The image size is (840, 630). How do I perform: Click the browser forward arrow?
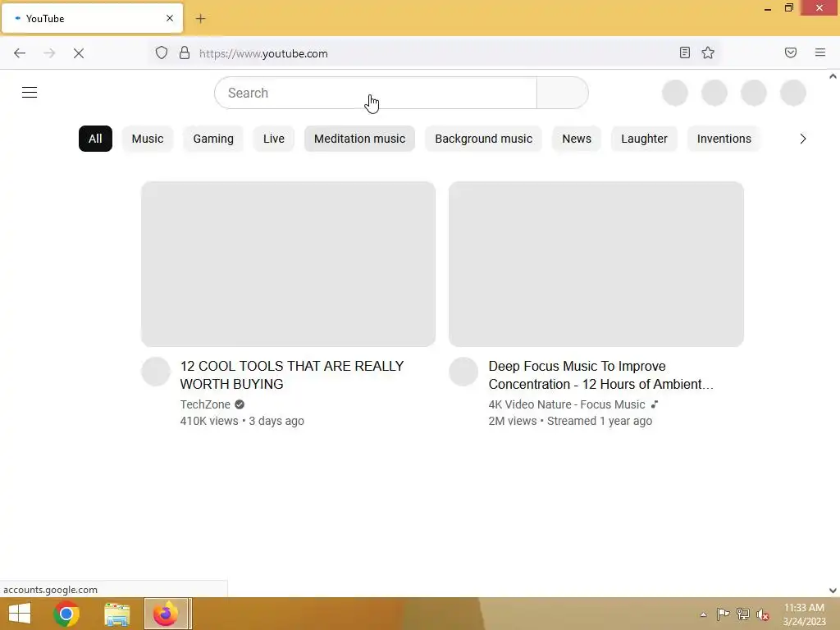[49, 53]
